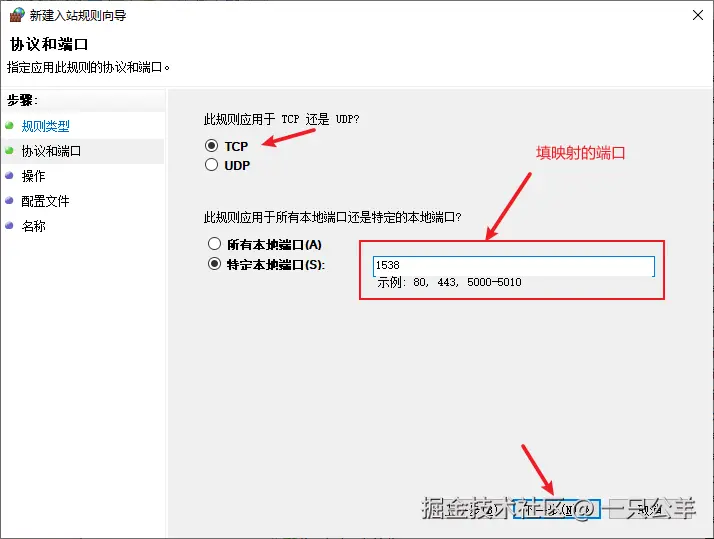
Task: Click the 新建入站规则向导 title text
Action: tap(78, 15)
